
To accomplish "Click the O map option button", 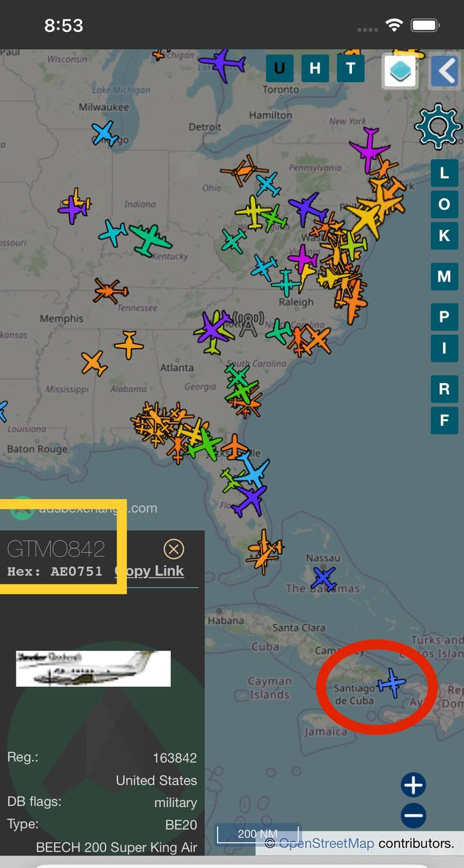I will [x=444, y=205].
